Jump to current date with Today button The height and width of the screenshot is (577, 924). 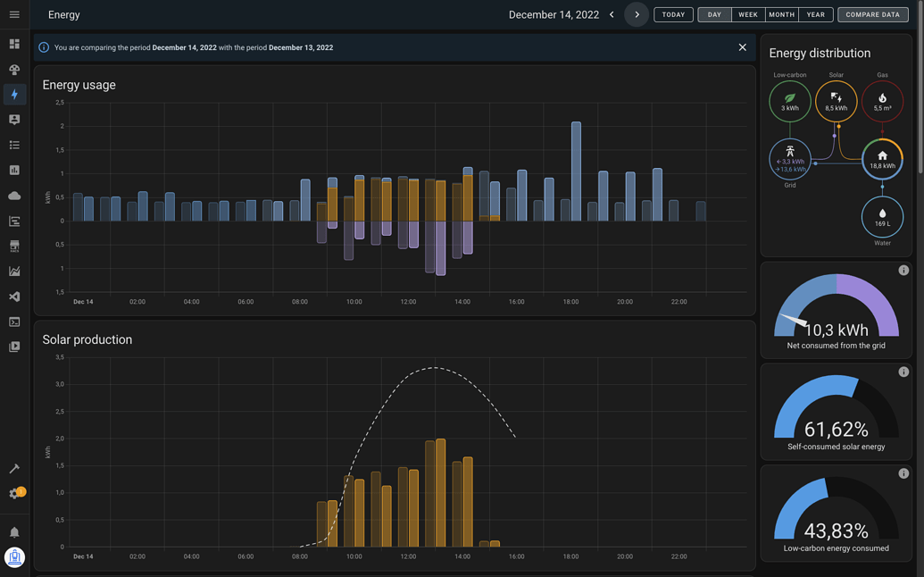pyautogui.click(x=673, y=15)
